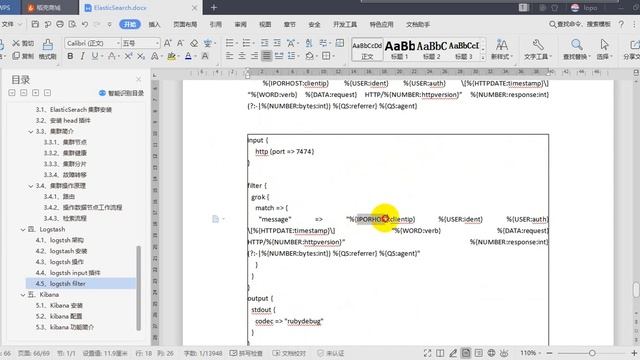Collapse section 3.3 in outline
This screenshot has width=640, height=360.
pos(31,131)
